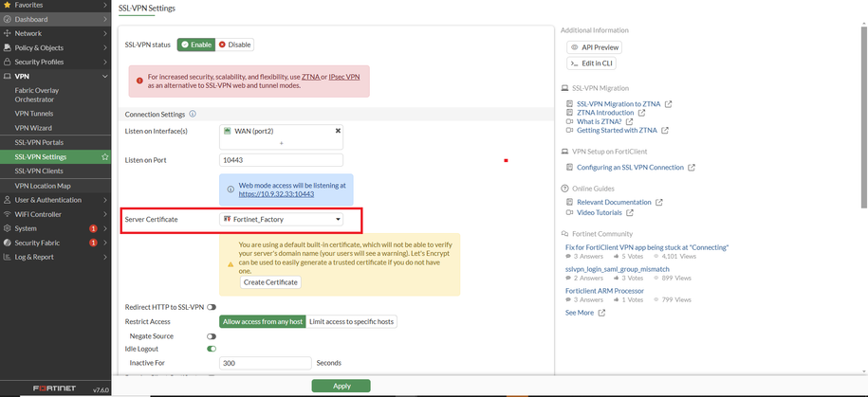Collapse the VPN sidebar section

(x=105, y=77)
